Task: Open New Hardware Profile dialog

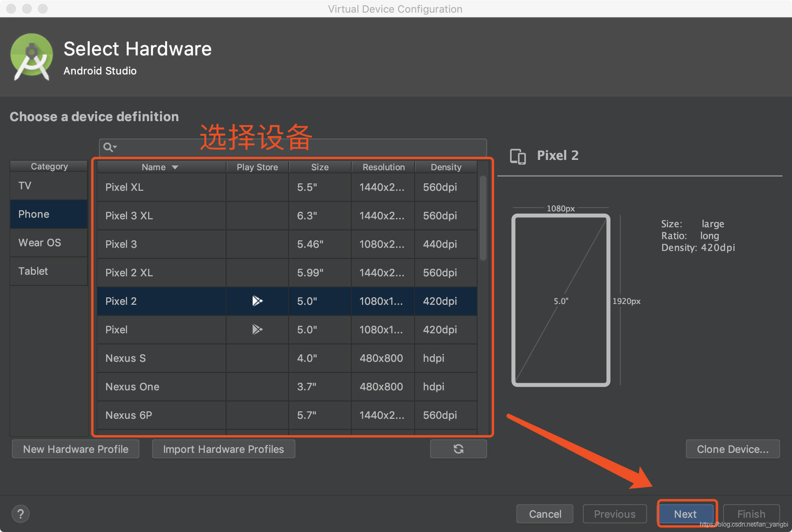Action: coord(76,449)
